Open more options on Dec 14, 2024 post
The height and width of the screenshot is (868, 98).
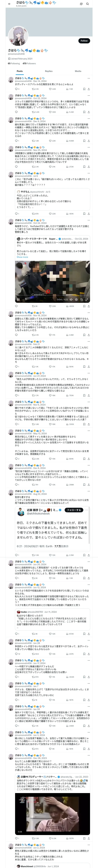click(89, 78)
